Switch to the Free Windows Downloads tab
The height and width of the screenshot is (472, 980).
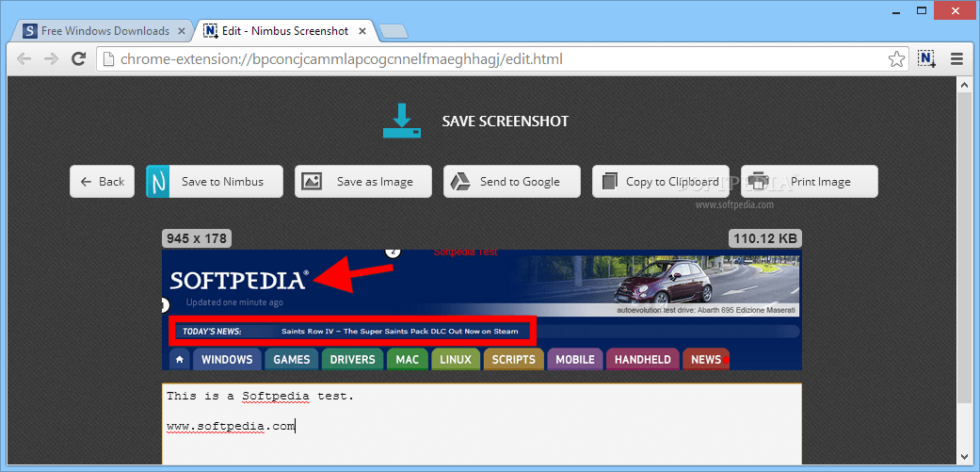click(104, 31)
